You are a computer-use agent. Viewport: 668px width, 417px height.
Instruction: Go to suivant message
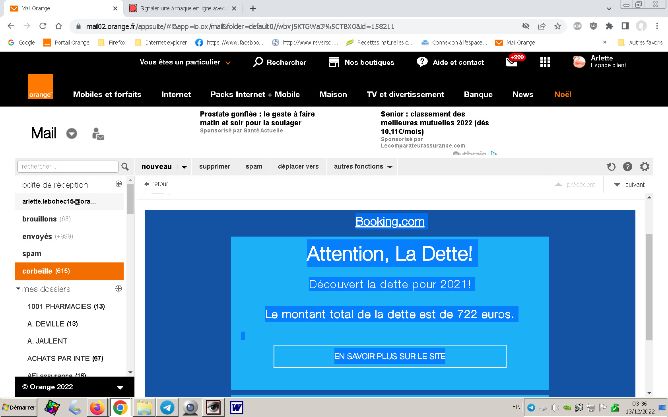point(629,184)
